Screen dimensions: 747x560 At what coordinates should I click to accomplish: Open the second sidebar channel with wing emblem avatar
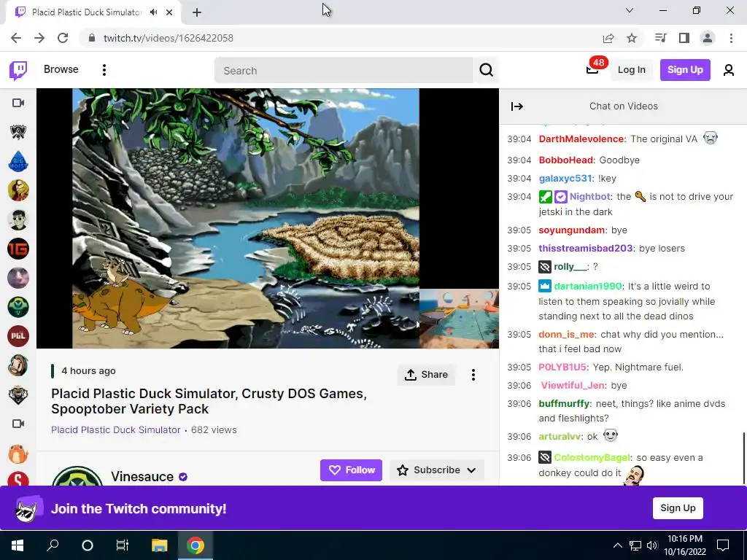[x=18, y=132]
